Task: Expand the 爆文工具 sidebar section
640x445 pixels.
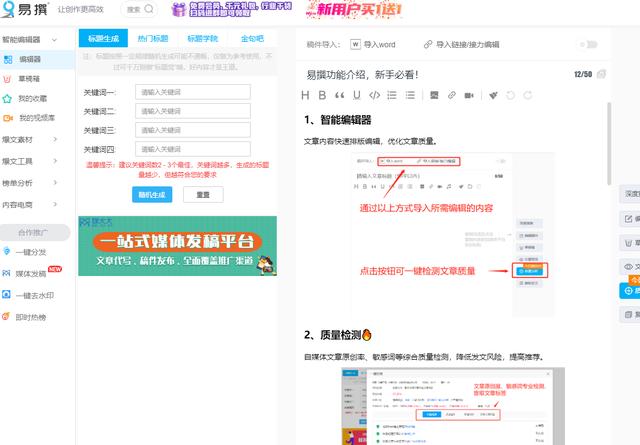Action: coord(55,161)
